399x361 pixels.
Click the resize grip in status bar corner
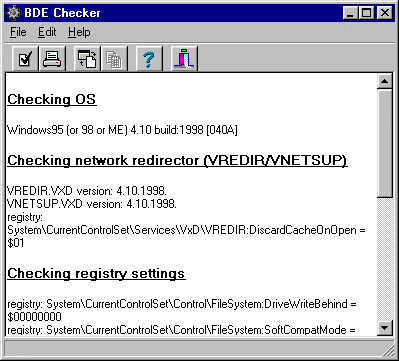[x=388, y=350]
